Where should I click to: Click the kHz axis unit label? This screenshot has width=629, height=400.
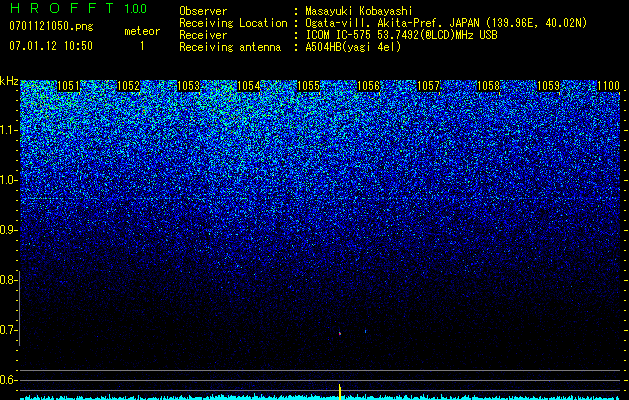(x=9, y=81)
